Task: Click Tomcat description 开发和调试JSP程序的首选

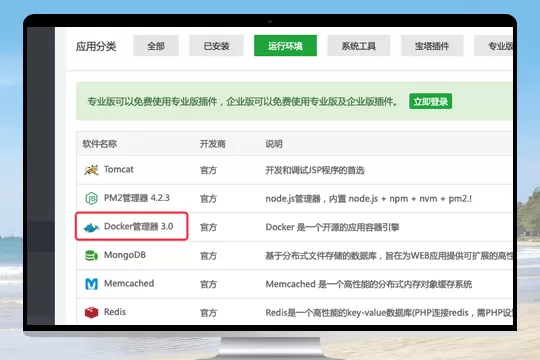Action: pyautogui.click(x=315, y=170)
